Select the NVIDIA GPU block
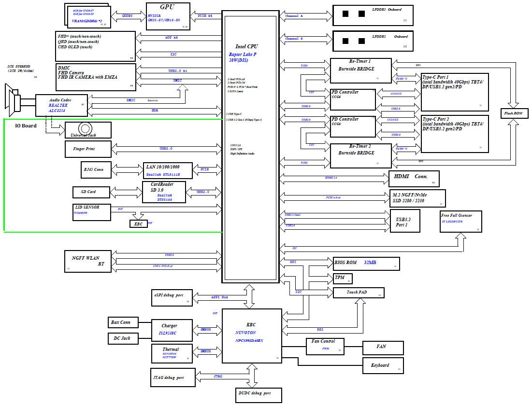 167,16
